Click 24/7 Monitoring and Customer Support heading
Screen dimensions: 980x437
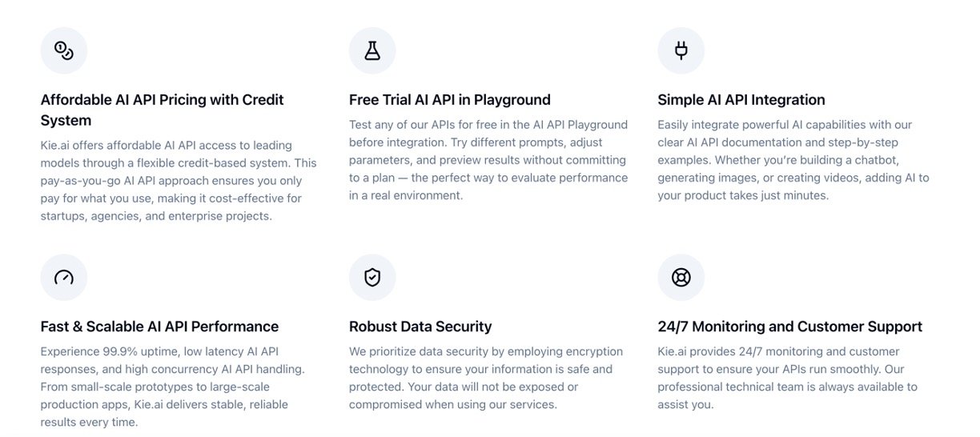789,327
